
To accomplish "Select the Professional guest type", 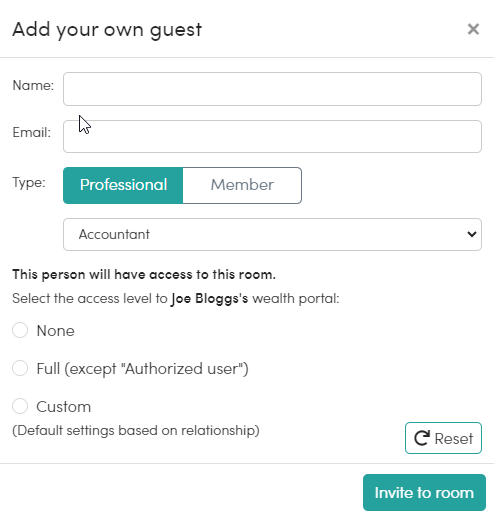I will coord(123,185).
